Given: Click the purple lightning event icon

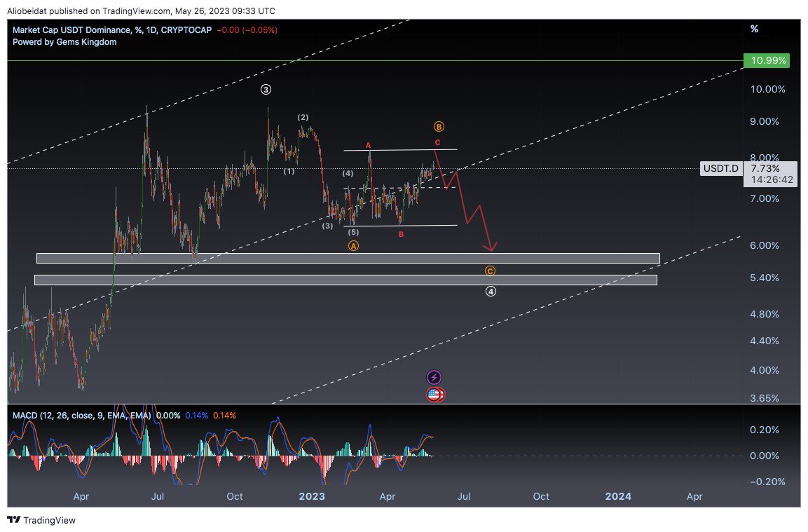Looking at the screenshot, I should (x=434, y=377).
